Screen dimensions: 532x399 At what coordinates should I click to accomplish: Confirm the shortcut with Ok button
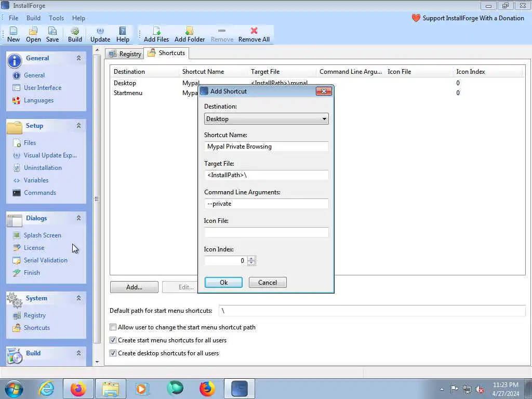(x=223, y=283)
